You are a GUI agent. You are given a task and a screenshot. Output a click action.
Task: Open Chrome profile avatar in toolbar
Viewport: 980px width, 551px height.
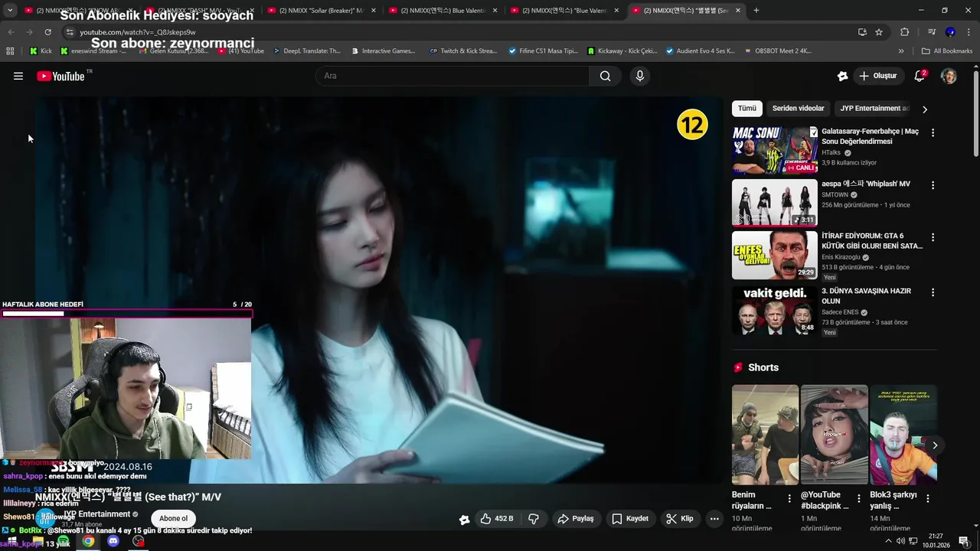coord(950,32)
